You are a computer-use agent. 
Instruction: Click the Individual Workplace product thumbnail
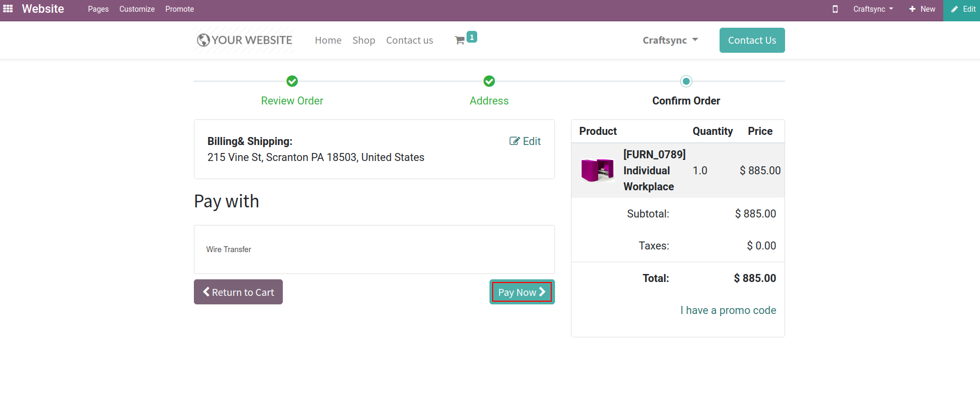597,171
